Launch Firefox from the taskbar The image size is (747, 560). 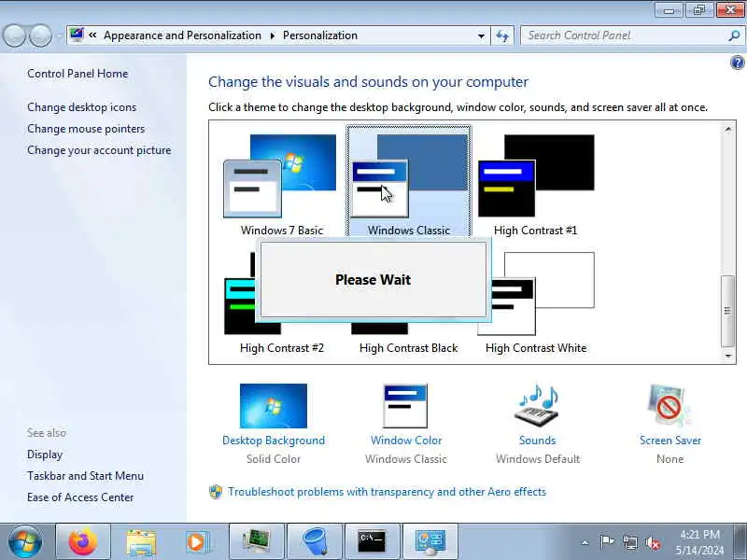point(83,542)
